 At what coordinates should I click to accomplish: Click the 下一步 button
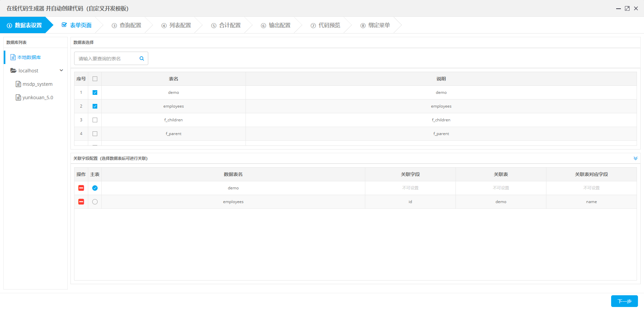(624, 301)
